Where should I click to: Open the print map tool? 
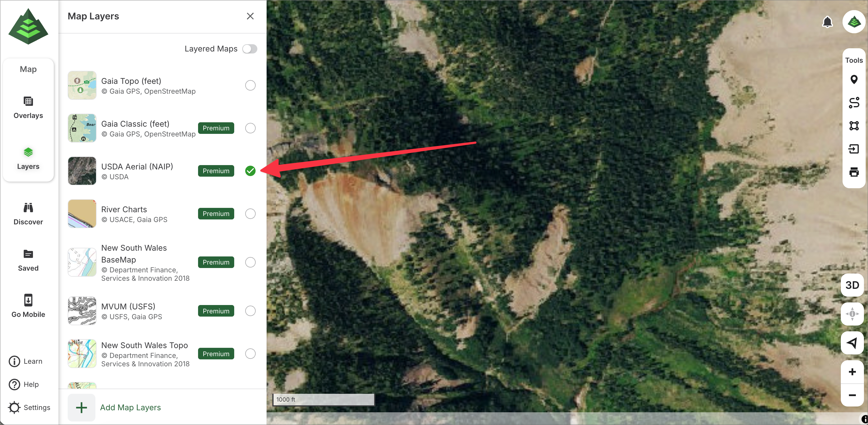pyautogui.click(x=854, y=172)
